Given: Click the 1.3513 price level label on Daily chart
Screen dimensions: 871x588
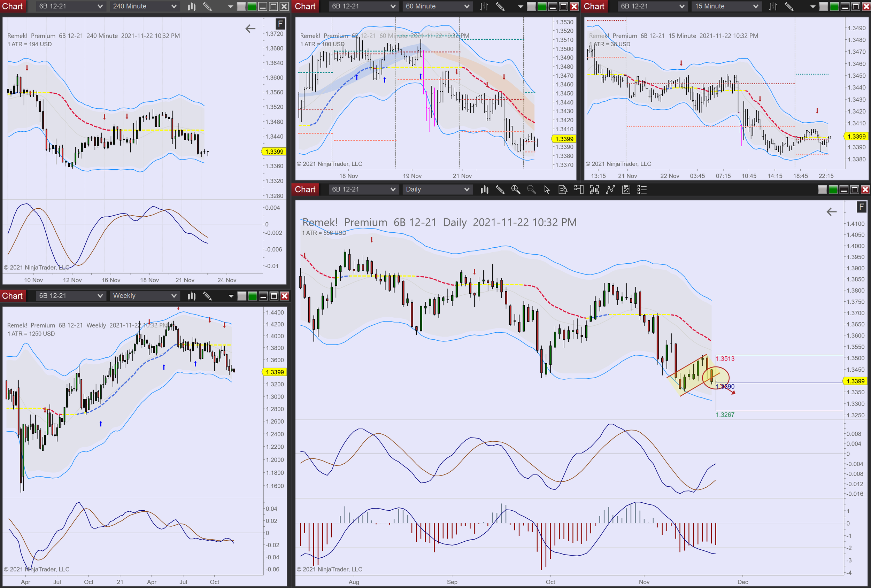Looking at the screenshot, I should (725, 359).
